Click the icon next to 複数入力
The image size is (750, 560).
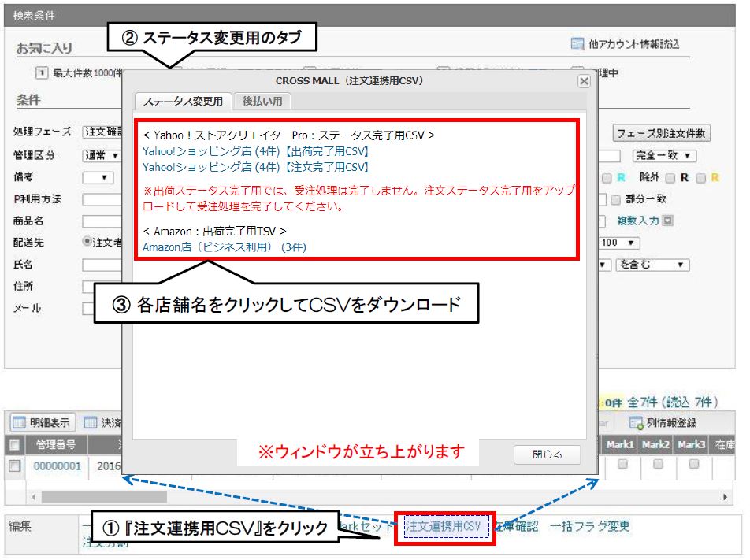coord(668,221)
